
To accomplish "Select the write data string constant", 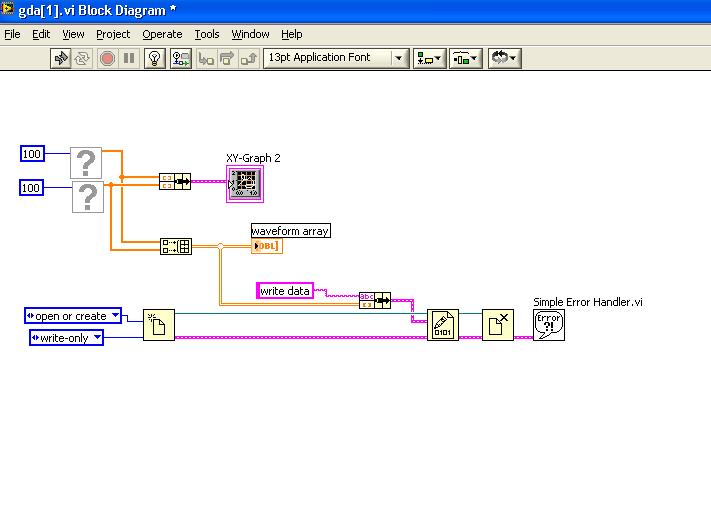I will [285, 291].
